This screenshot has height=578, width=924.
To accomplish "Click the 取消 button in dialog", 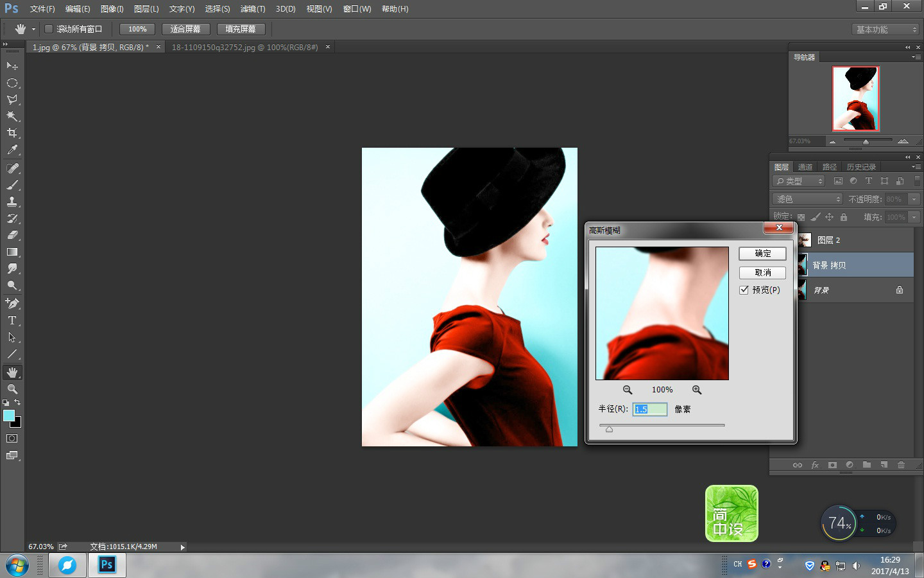I will tap(762, 273).
